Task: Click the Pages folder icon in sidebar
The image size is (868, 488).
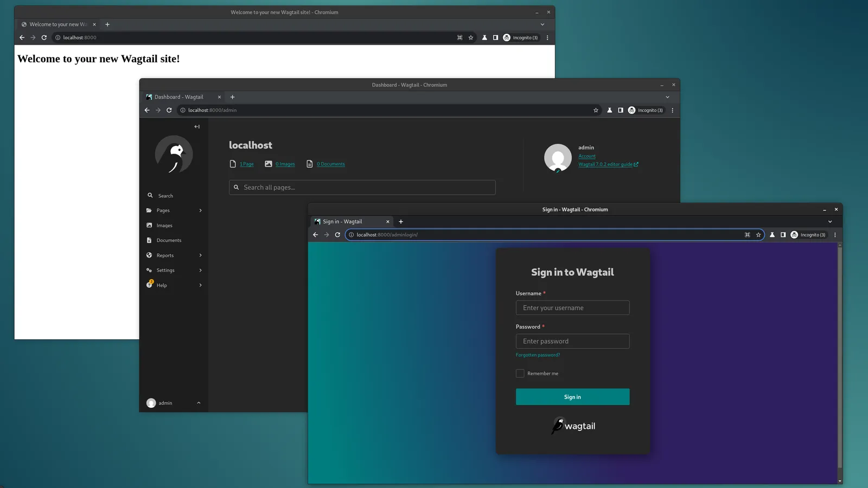Action: pos(149,210)
